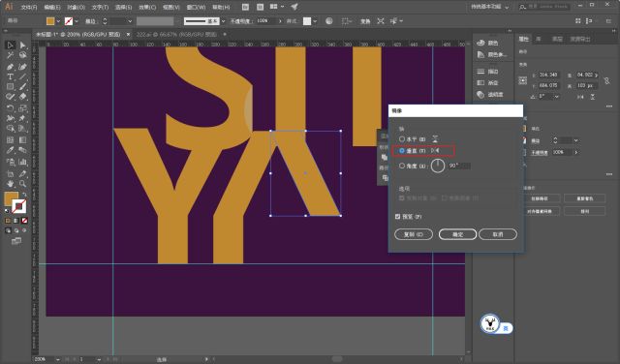620x364 pixels.
Task: Select the Zoom tool magnifier
Action: click(x=22, y=184)
